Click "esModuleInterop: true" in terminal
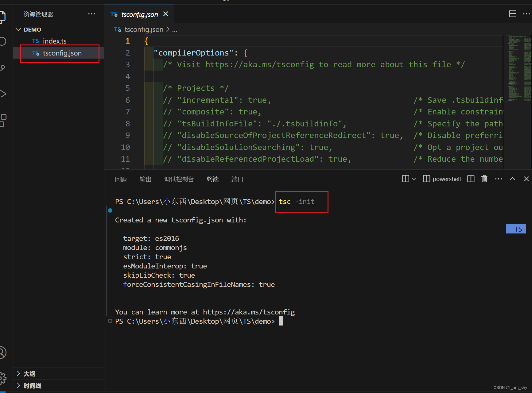Screen dimensions: 532x393 point(165,266)
